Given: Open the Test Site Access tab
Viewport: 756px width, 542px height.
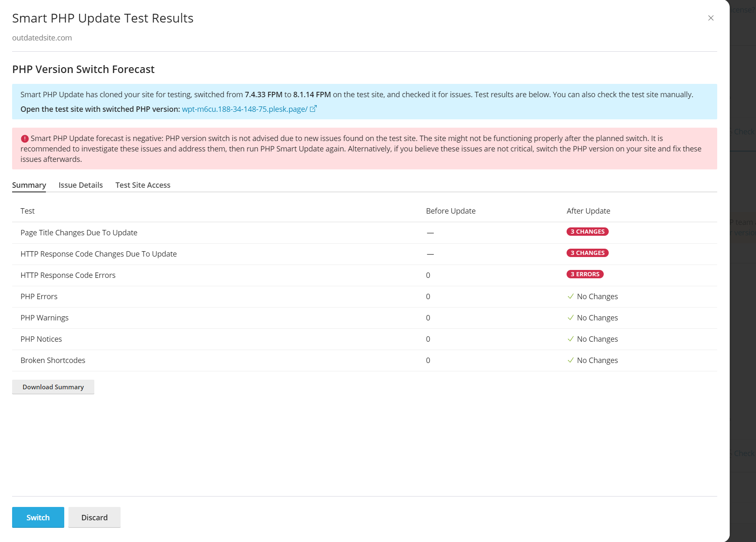Looking at the screenshot, I should point(143,185).
